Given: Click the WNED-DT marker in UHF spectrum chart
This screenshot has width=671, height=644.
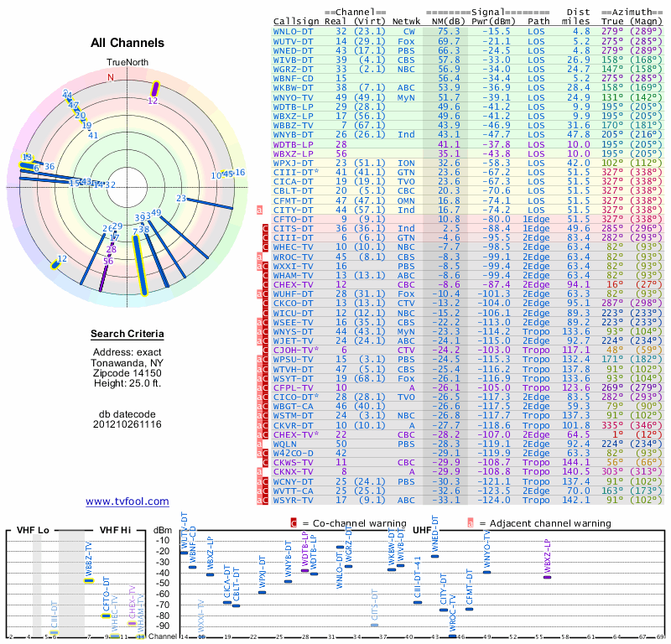Looking at the screenshot, I should coord(434,556).
